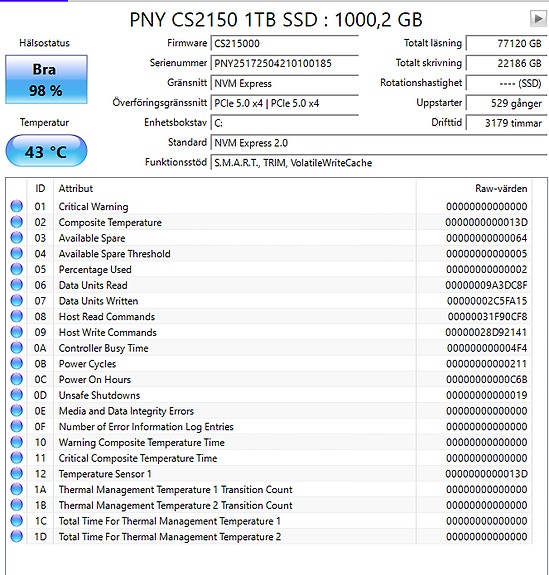Click the status dot for Temperature Sensor 1
This screenshot has height=575, width=549.
pyautogui.click(x=17, y=473)
